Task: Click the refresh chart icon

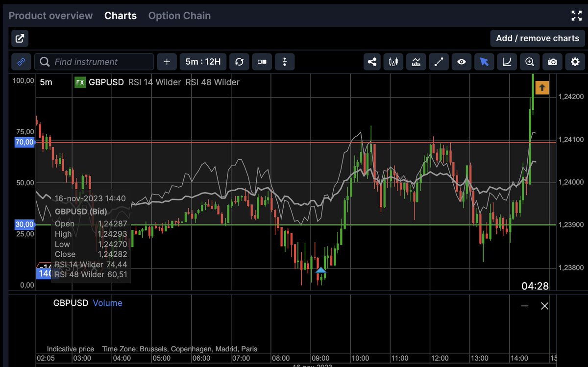Action: [x=239, y=62]
